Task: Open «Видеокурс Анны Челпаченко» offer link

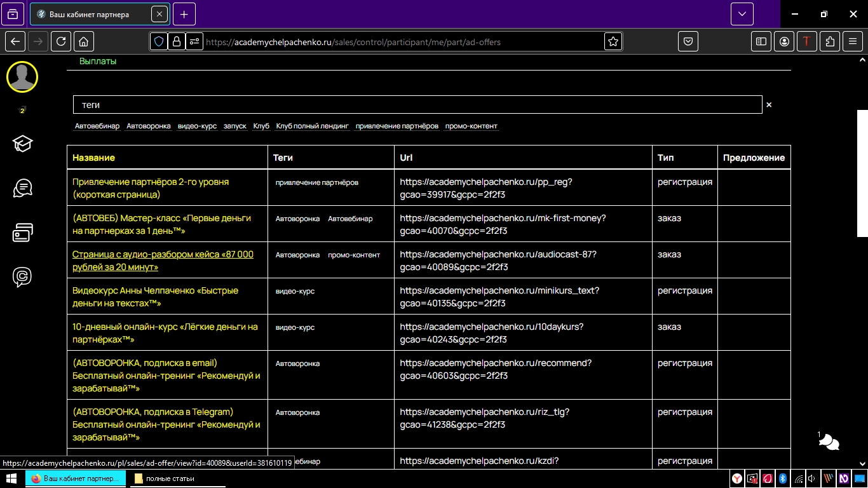Action: 155,297
